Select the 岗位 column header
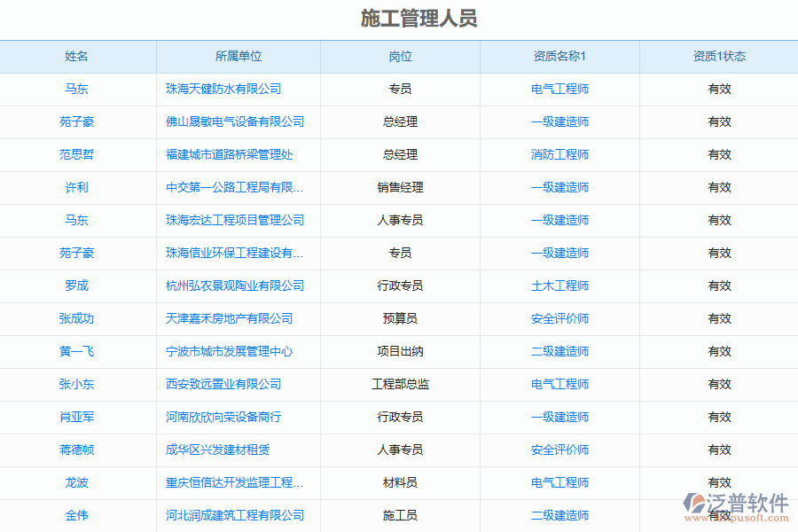798x532 pixels. 400,57
